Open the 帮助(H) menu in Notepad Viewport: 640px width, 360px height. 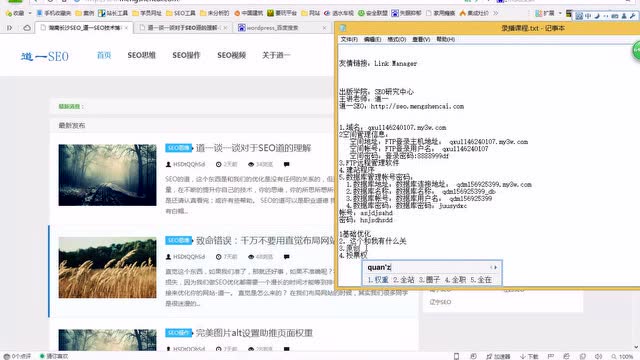click(446, 39)
